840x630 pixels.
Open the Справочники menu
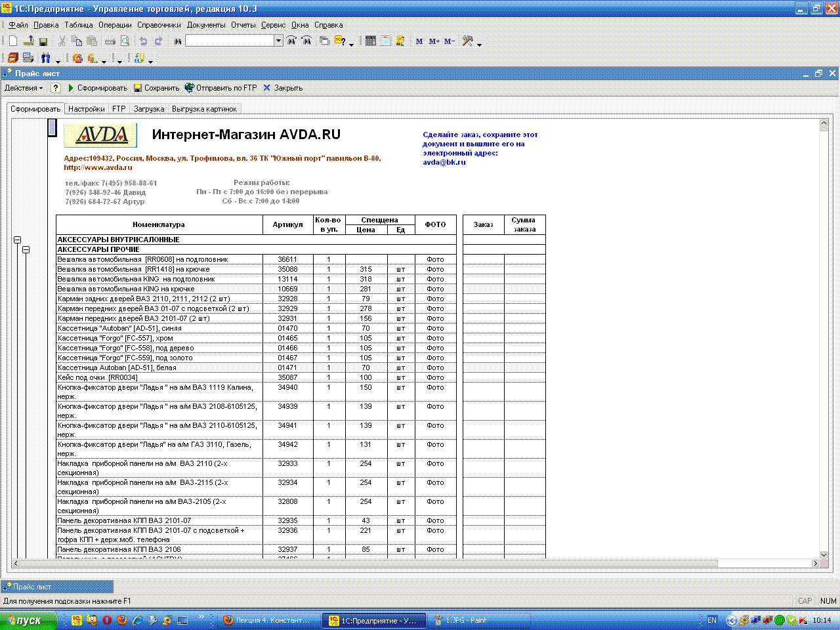pos(159,25)
